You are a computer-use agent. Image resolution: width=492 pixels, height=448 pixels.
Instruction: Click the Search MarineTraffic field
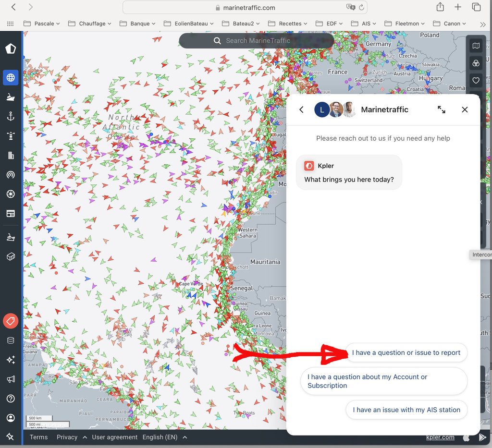pos(257,40)
